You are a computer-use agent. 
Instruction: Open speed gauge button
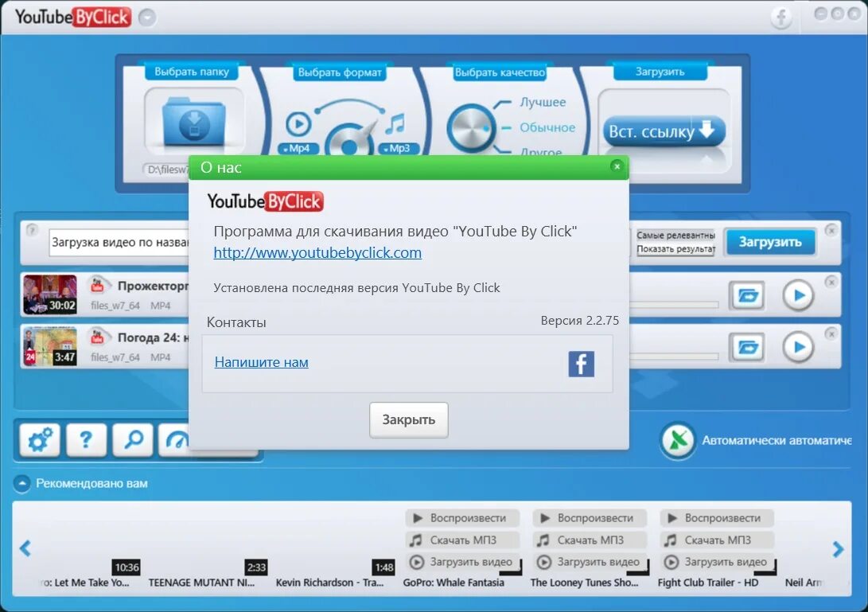(x=174, y=440)
